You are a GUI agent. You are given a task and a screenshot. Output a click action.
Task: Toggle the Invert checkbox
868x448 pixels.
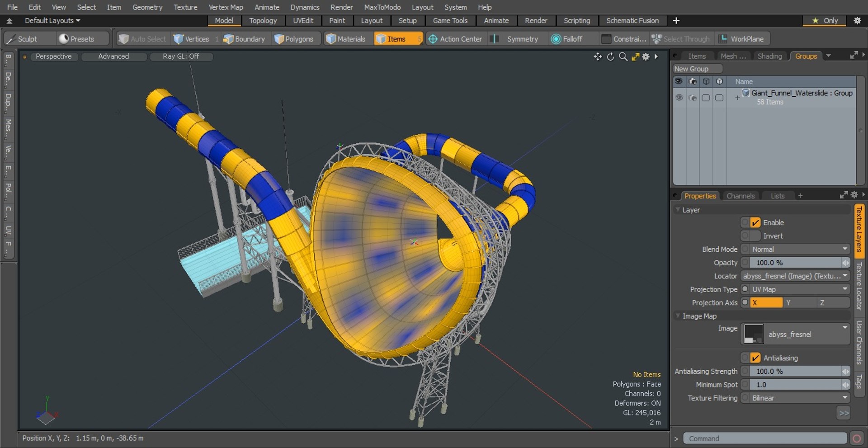click(755, 236)
